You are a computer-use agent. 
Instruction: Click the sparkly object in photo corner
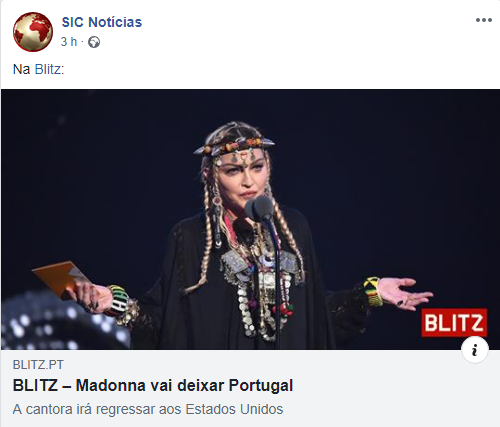click(x=63, y=322)
